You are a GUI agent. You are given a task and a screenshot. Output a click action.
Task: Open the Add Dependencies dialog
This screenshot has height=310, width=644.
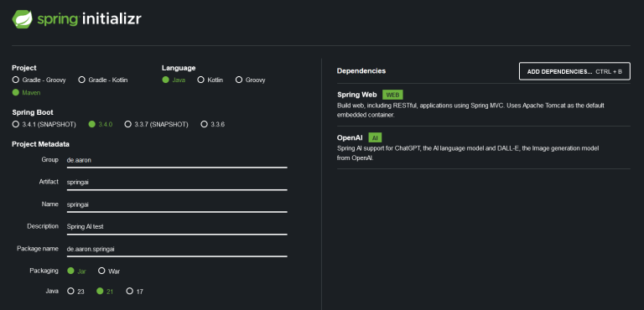574,71
